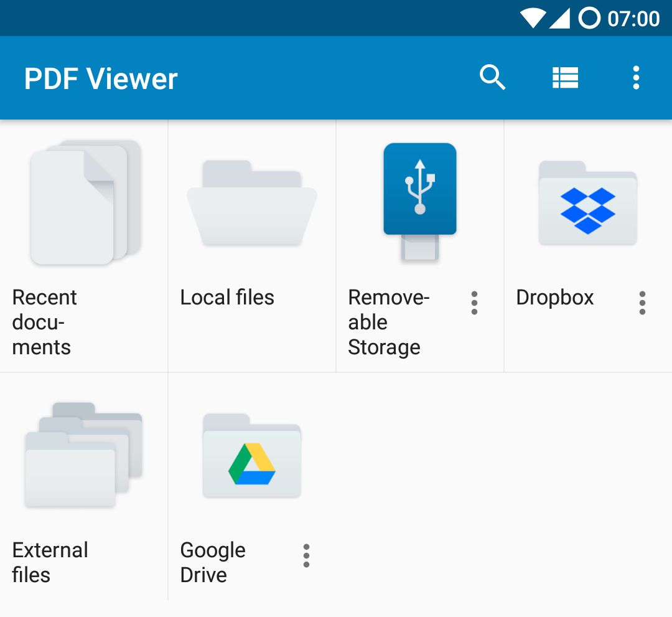Open the Google Drive folder icon
Viewport: 672px width, 617px height.
pos(252,456)
